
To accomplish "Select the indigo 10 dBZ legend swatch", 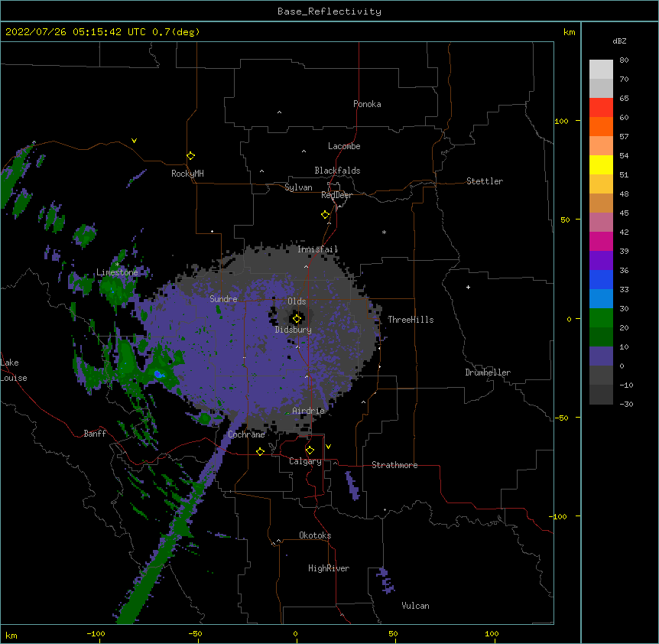I will [x=601, y=356].
